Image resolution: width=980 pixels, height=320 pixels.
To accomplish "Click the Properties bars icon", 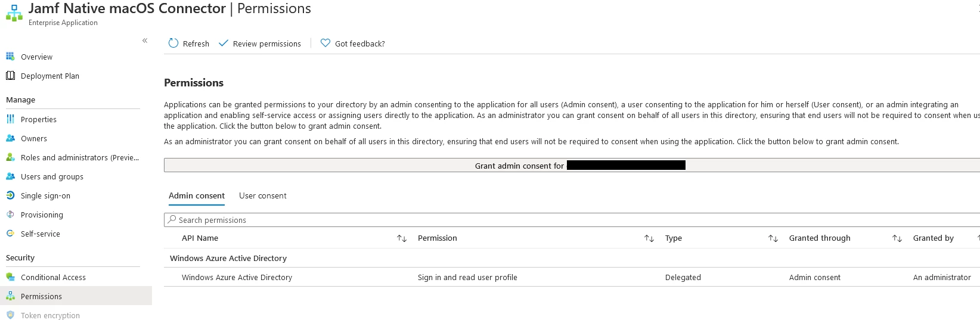I will click(x=10, y=119).
